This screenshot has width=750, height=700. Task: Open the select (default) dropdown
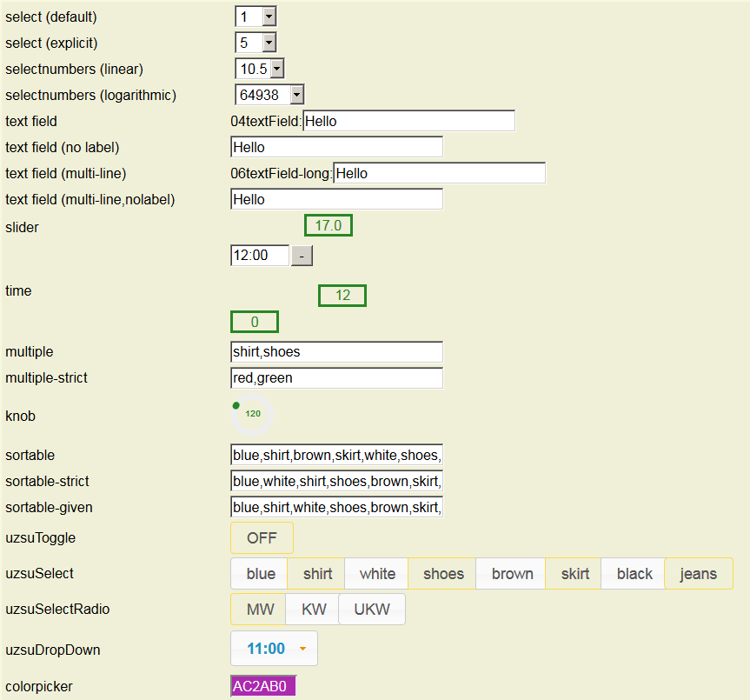tap(256, 17)
